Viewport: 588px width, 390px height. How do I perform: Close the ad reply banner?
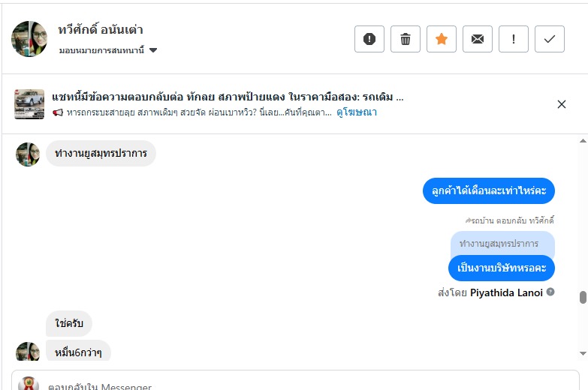[x=562, y=104]
